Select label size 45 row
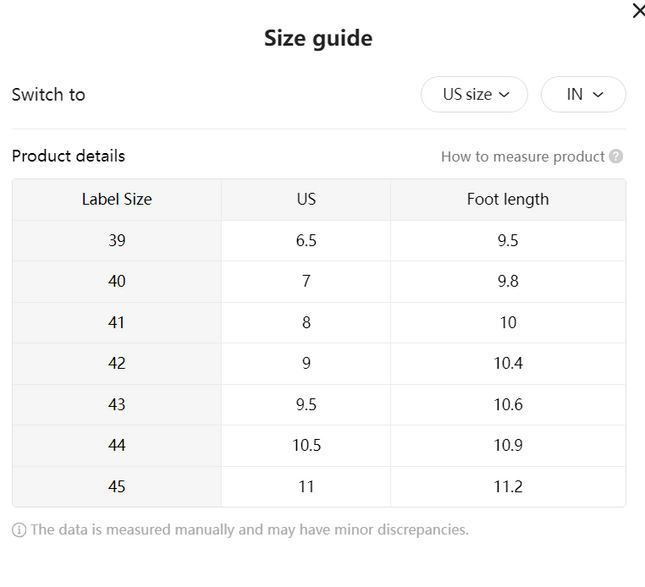Viewport: 645px width, 587px height. (319, 487)
